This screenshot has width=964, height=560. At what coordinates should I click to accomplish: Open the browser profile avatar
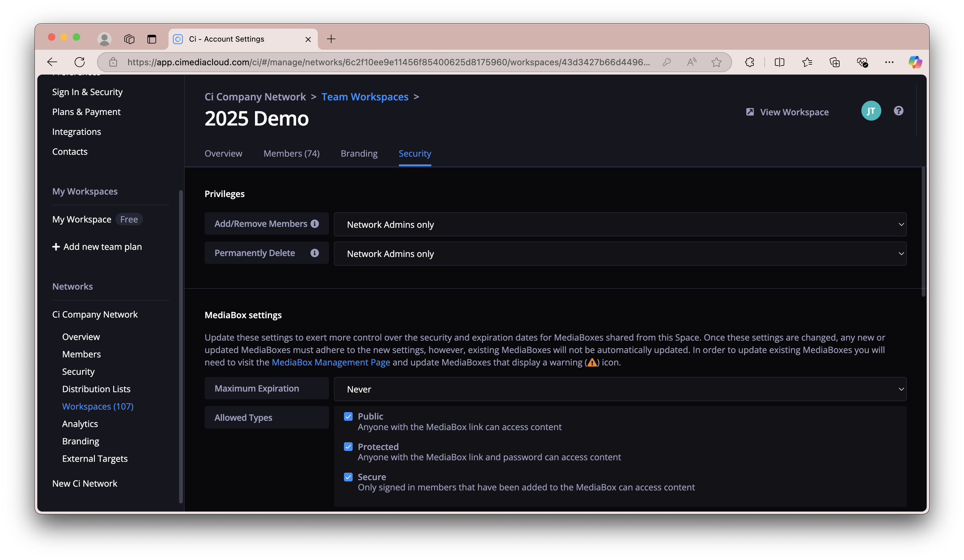click(x=104, y=39)
